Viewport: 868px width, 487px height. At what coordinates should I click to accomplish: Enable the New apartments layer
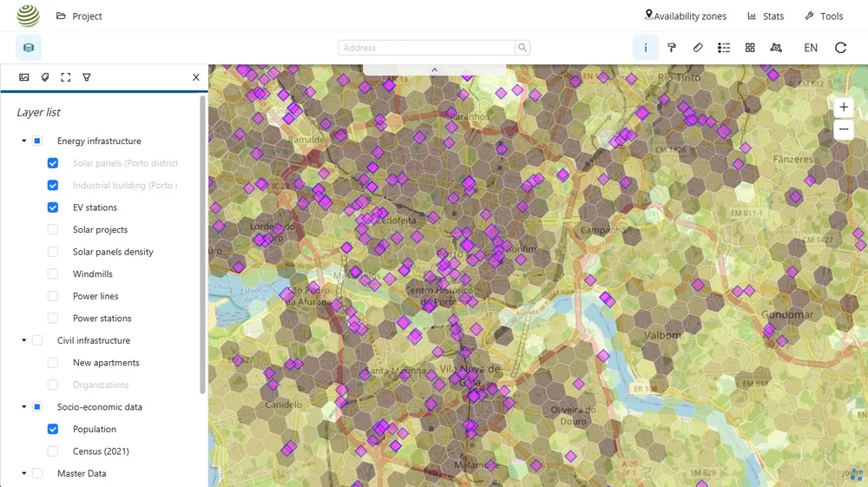53,363
